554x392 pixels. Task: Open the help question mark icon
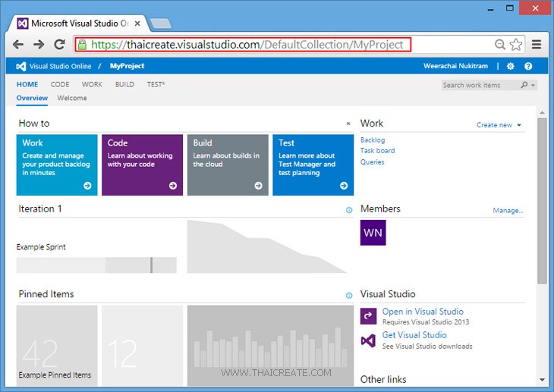528,66
